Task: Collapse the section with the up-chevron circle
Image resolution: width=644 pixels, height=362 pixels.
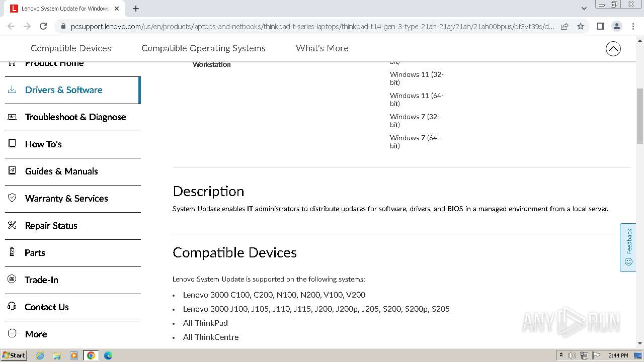Action: pyautogui.click(x=613, y=49)
